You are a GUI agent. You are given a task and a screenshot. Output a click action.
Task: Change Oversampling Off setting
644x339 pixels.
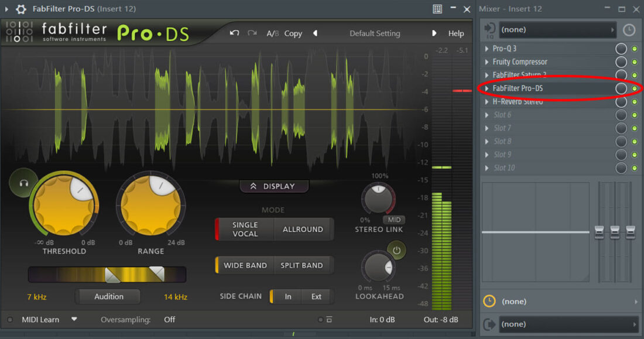tap(170, 319)
